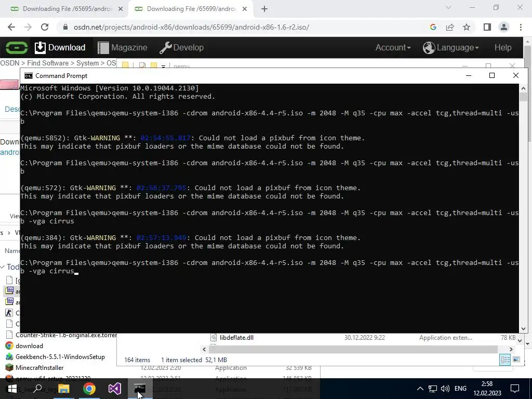
Task: Open taskbar Search
Action: coord(38,389)
